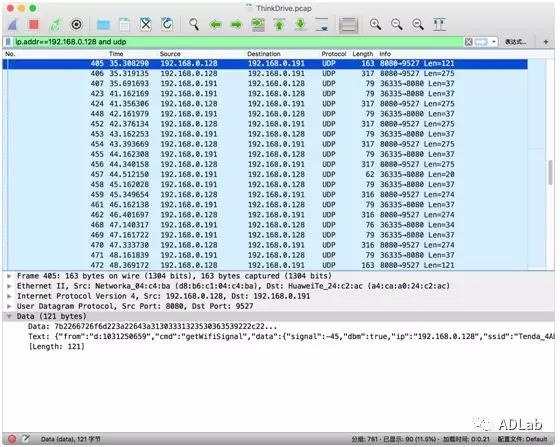Collapse the Data (121 bytes) section
The image size is (560, 447).
[9, 316]
